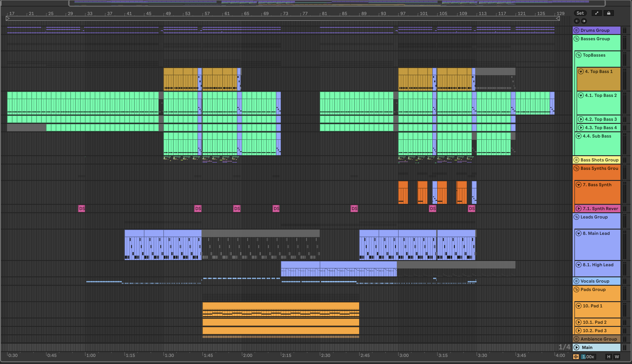
Task: Click the Main track title
Action: pyautogui.click(x=587, y=347)
